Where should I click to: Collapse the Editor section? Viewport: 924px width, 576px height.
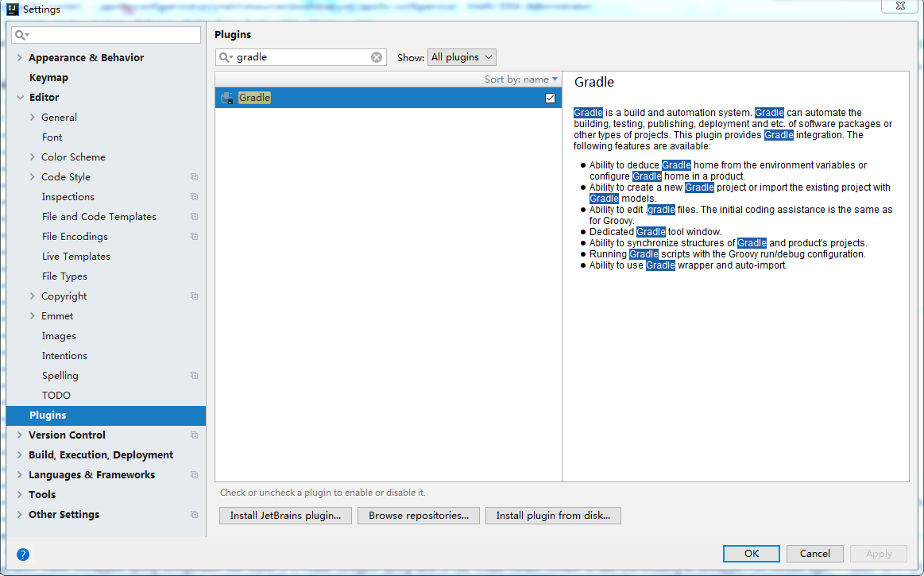pyautogui.click(x=20, y=97)
